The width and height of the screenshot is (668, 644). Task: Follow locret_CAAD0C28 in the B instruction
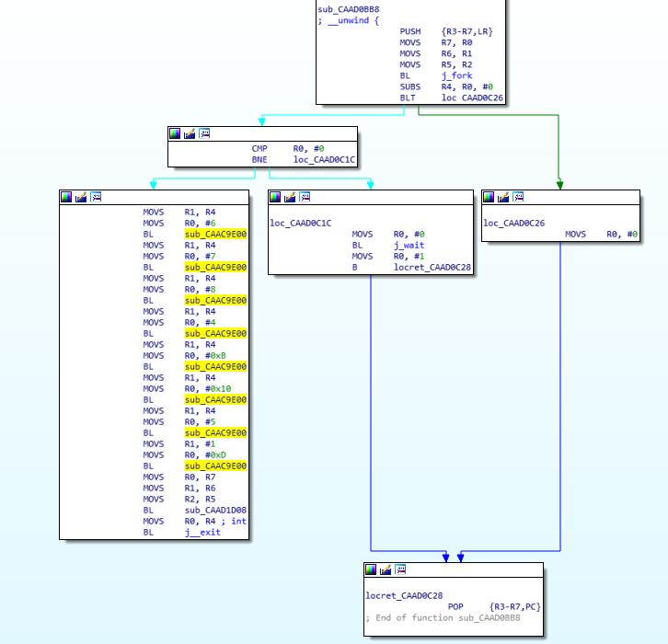[x=432, y=268]
